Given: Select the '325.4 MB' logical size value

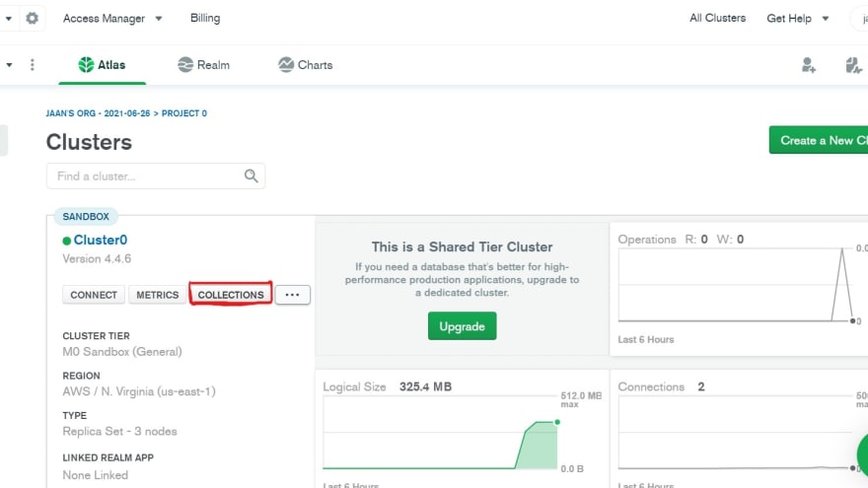Looking at the screenshot, I should 426,386.
